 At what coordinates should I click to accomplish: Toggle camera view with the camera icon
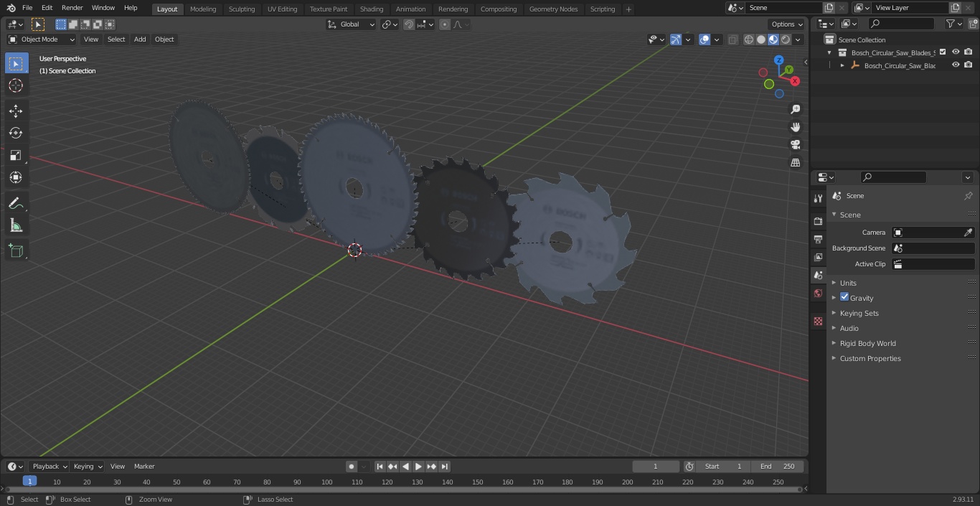(795, 145)
